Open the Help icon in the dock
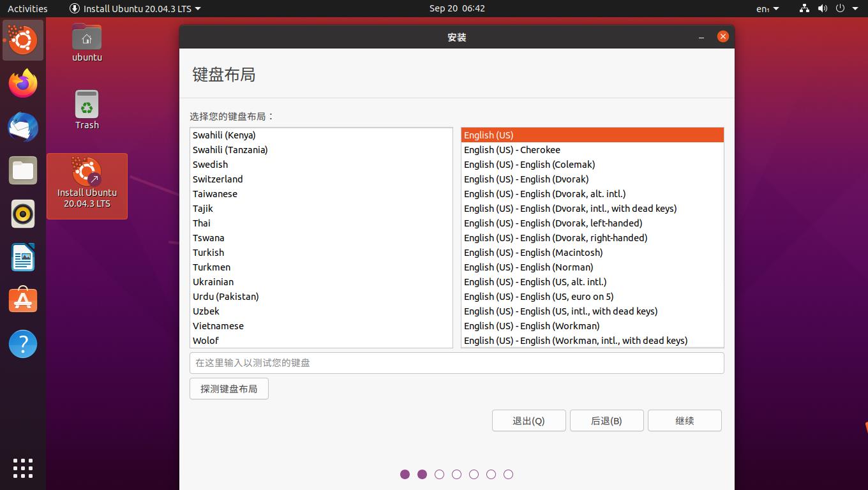 point(23,344)
